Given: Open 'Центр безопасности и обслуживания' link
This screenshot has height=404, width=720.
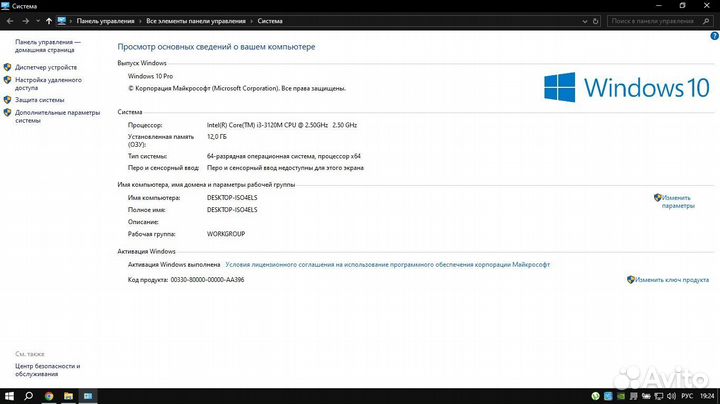Looking at the screenshot, I should point(47,370).
